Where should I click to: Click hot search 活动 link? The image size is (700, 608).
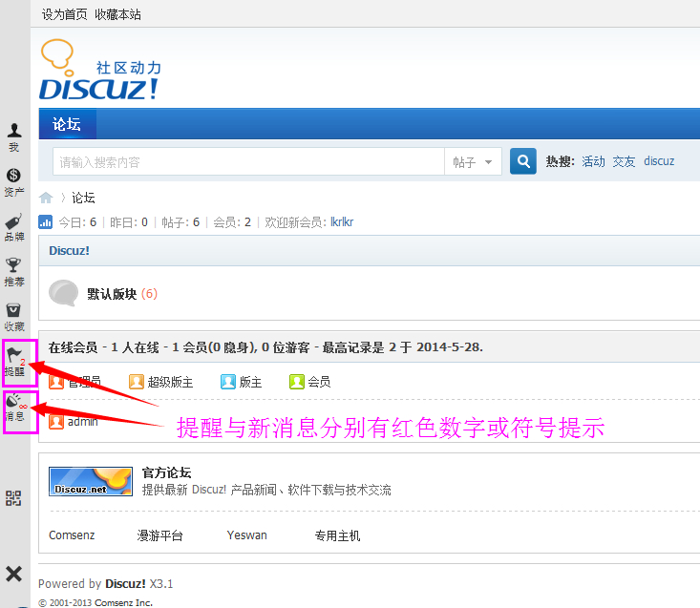(593, 161)
